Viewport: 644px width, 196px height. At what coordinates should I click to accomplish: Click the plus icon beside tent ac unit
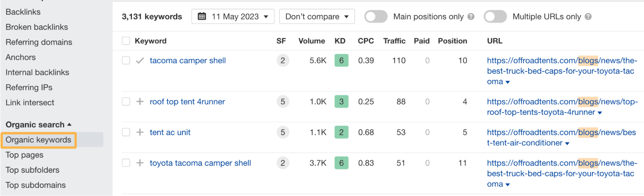coord(140,132)
